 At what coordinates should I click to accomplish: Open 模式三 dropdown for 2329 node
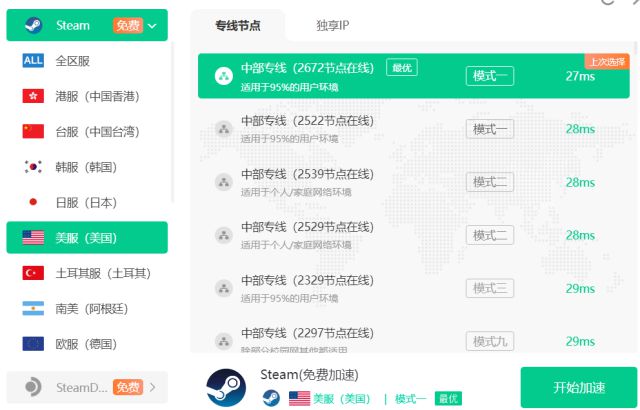[490, 288]
